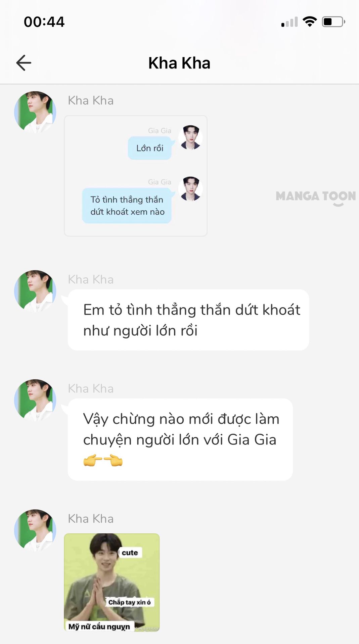The width and height of the screenshot is (359, 644).
Task: Tap the 'Kha Kha' chat title
Action: [179, 63]
